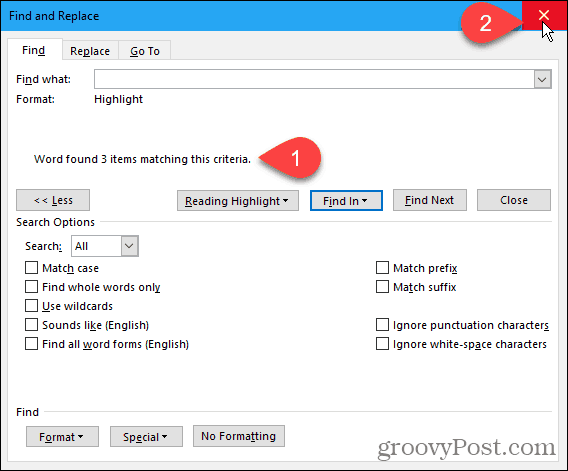
Task: Check the Match suffix option
Action: [382, 287]
